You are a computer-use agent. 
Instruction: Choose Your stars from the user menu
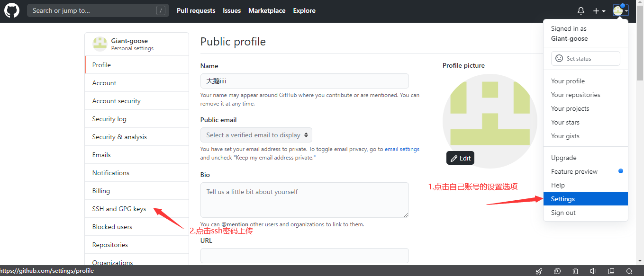tap(586, 122)
